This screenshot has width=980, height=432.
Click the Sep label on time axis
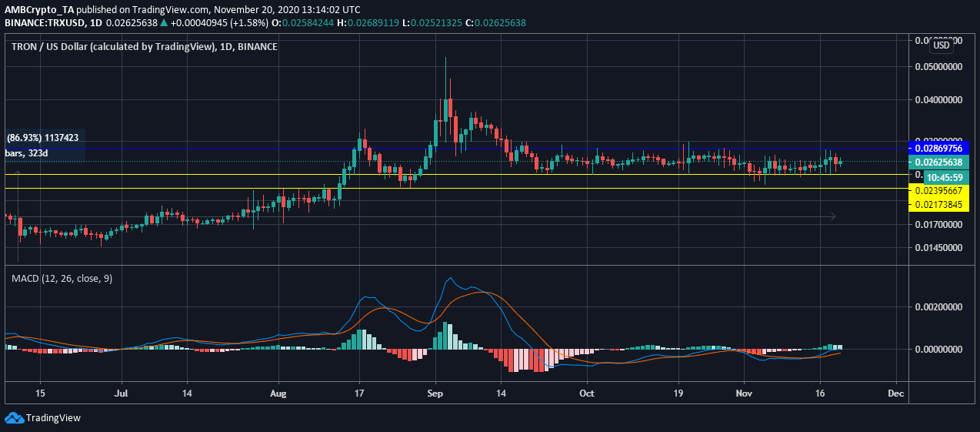436,392
